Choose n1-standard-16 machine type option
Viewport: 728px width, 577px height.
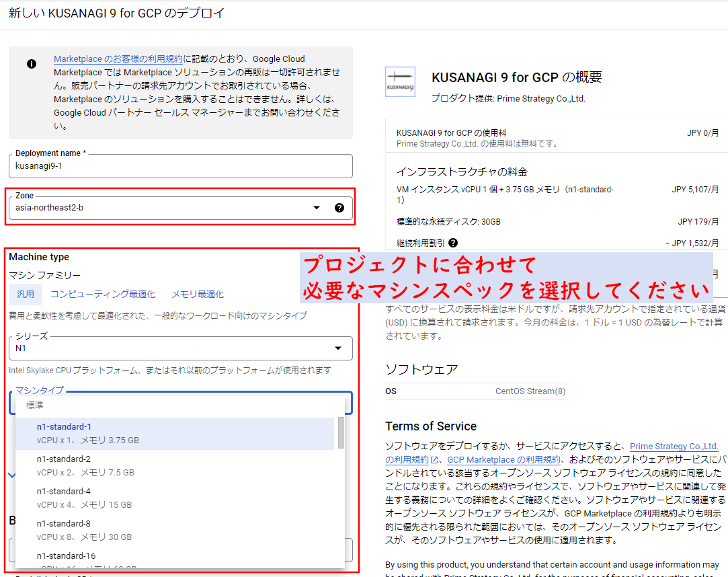coord(175,557)
